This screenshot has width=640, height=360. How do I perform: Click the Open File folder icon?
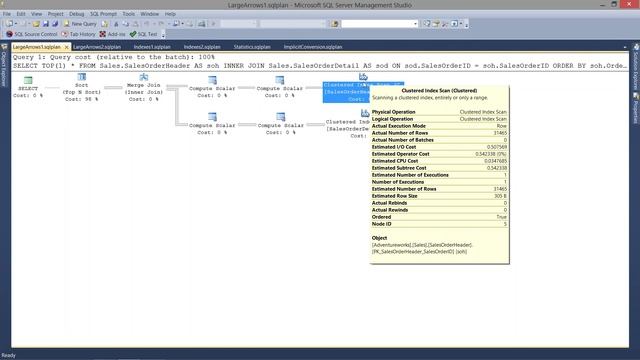tap(36, 24)
